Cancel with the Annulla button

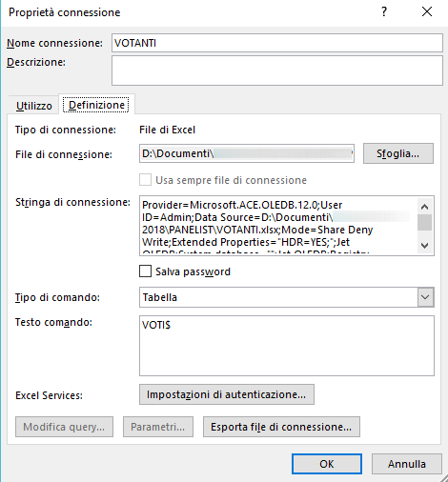(407, 464)
